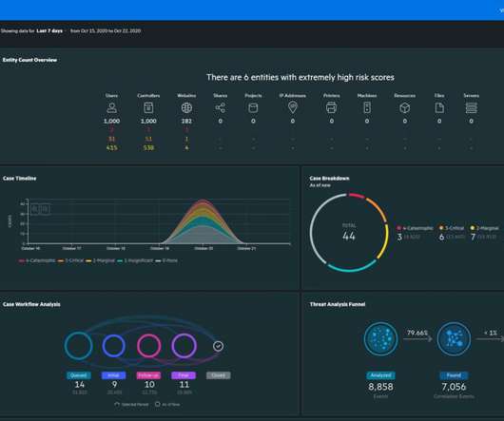Toggle the 0-None series in timeline legend
This screenshot has width=504, height=421.
tap(166, 260)
